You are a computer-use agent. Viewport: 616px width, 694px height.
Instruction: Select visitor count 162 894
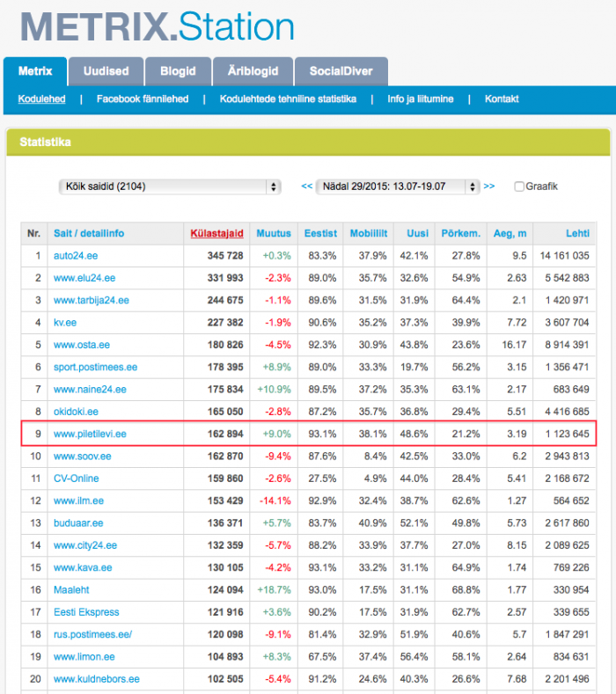click(225, 434)
